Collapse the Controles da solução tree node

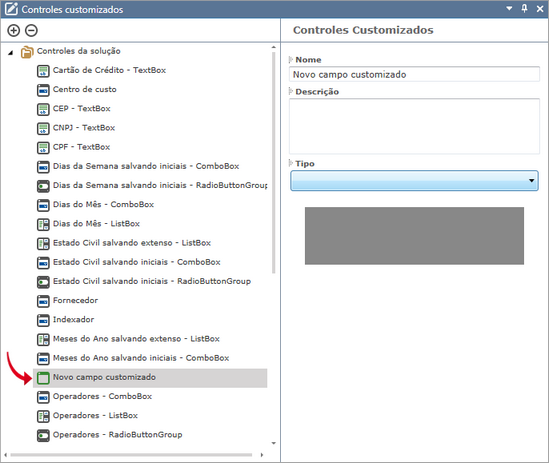point(11,53)
